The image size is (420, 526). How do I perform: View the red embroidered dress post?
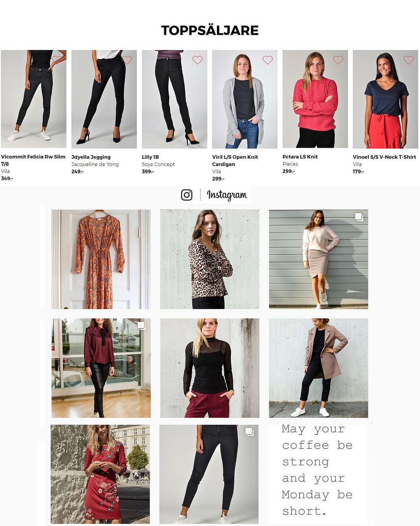(x=100, y=474)
